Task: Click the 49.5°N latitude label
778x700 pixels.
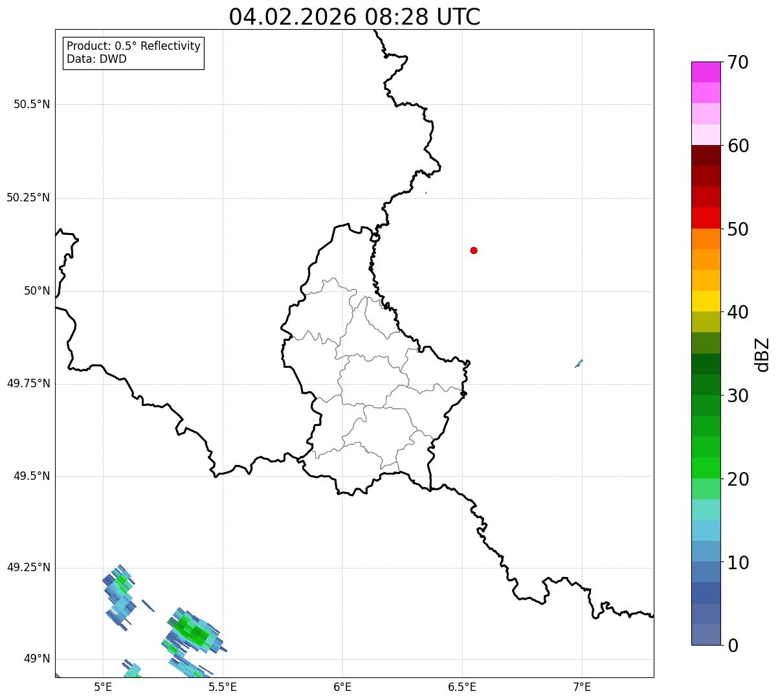Action: click(32, 476)
